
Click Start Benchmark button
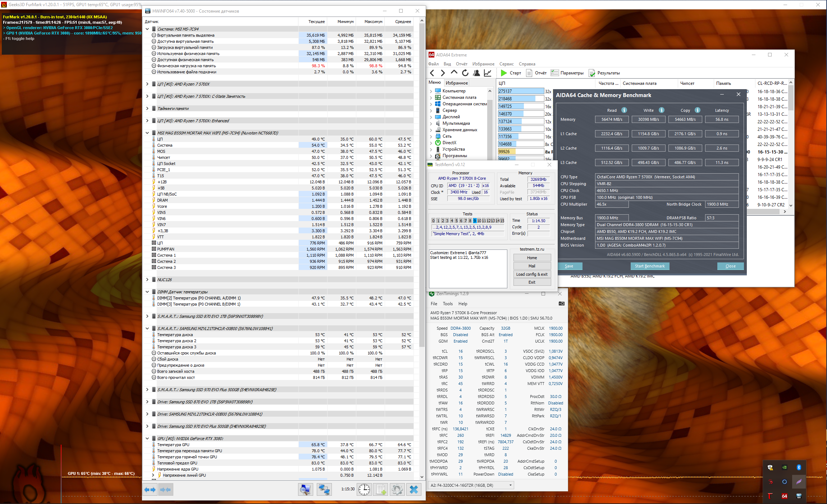pyautogui.click(x=649, y=266)
